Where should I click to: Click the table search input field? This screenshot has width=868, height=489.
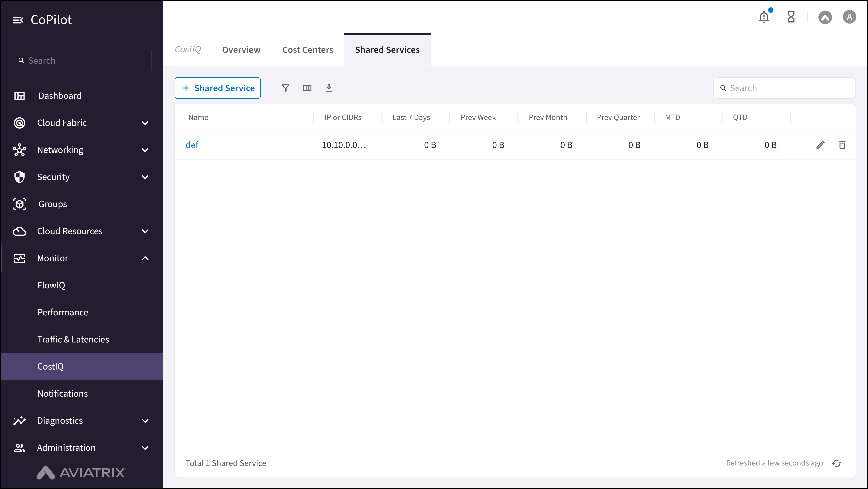coord(784,88)
